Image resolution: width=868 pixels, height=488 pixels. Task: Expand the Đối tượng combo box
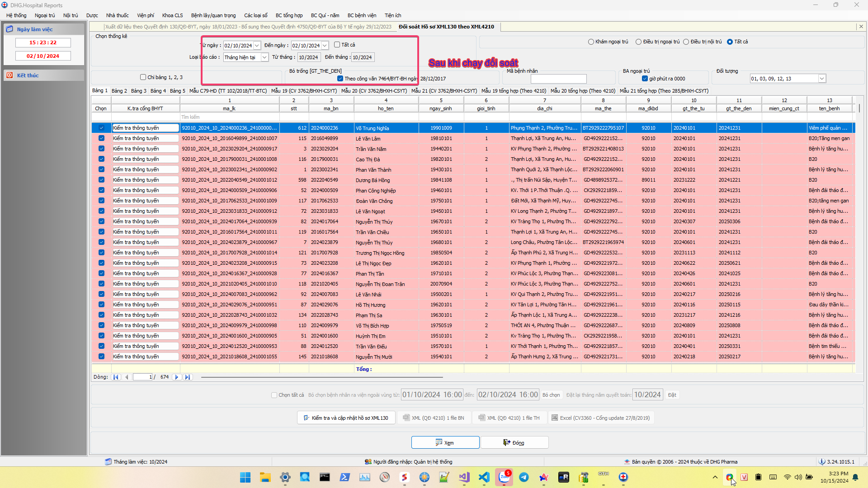coord(822,79)
